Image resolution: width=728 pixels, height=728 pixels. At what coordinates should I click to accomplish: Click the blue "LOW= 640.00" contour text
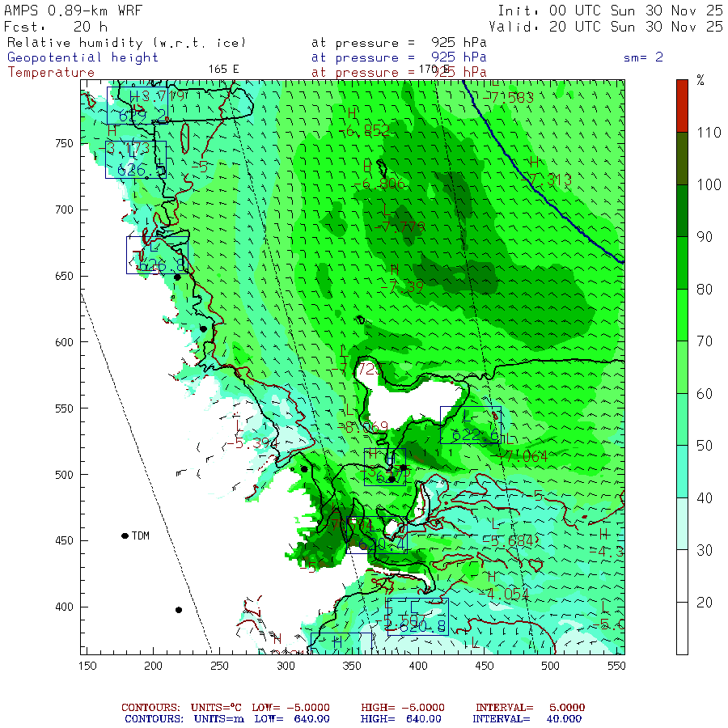tap(292, 719)
